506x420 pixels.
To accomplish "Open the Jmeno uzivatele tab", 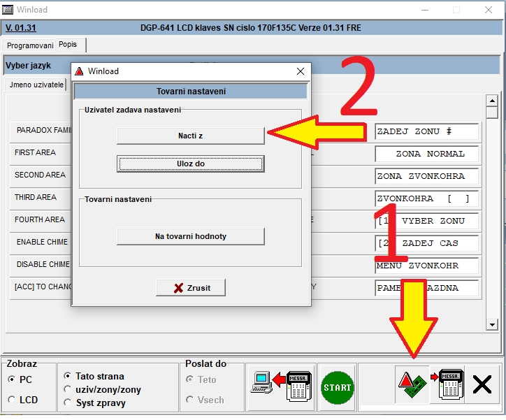I will (x=36, y=85).
